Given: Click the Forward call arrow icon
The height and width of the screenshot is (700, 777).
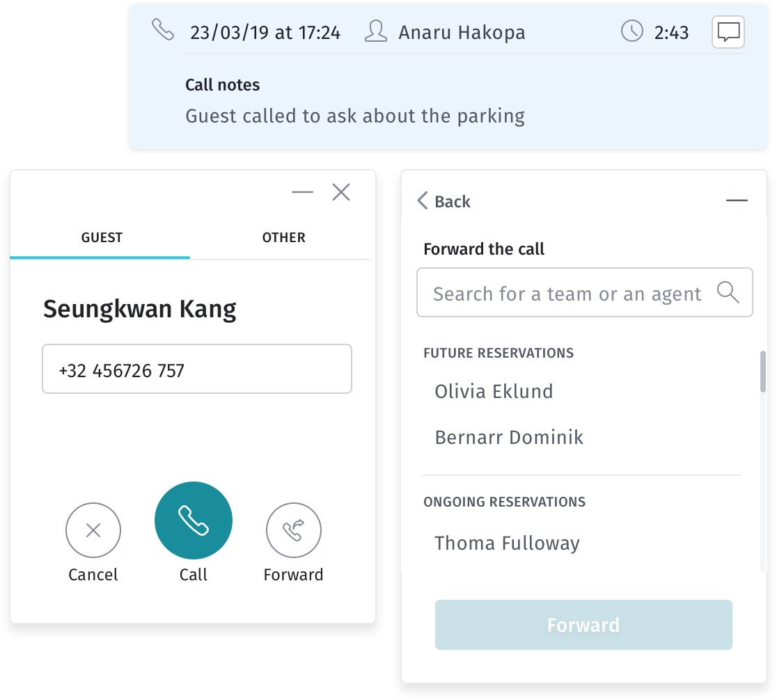Looking at the screenshot, I should coord(293,530).
